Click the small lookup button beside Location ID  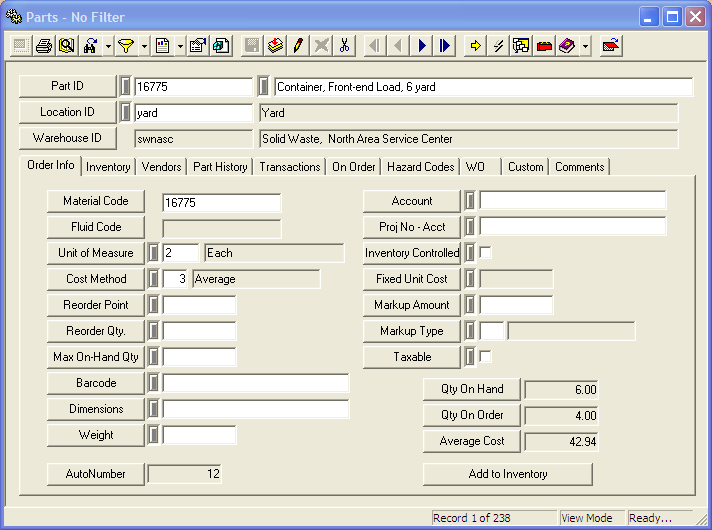[125, 112]
